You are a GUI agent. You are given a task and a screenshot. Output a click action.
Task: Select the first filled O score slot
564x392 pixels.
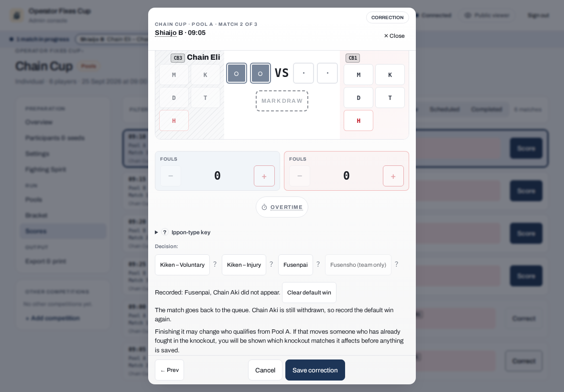click(236, 73)
